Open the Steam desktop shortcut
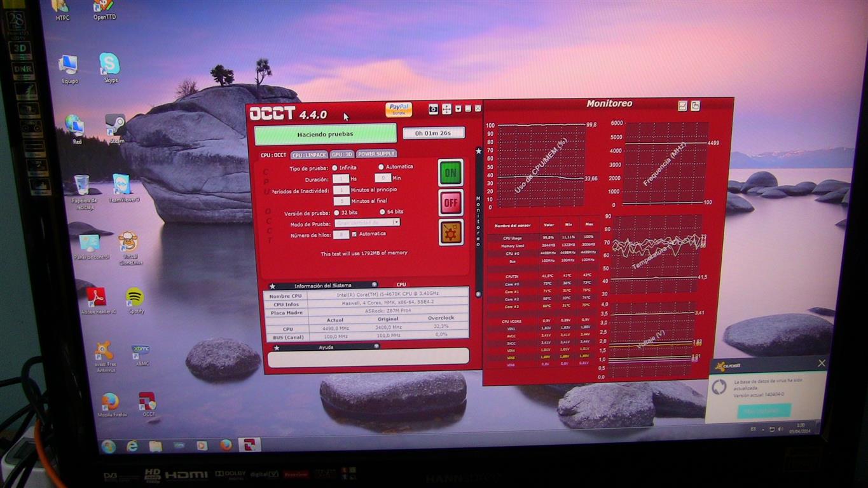The image size is (868, 488). pos(116,128)
